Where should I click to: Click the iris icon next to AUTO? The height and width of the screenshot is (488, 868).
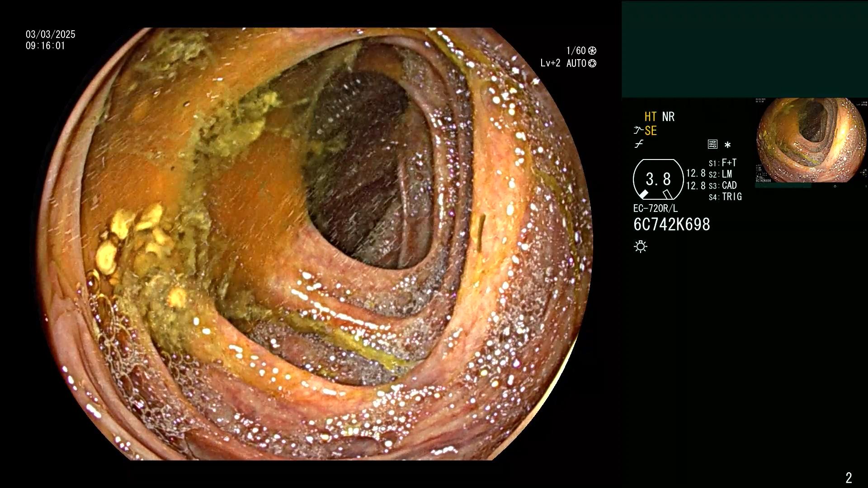click(x=592, y=63)
